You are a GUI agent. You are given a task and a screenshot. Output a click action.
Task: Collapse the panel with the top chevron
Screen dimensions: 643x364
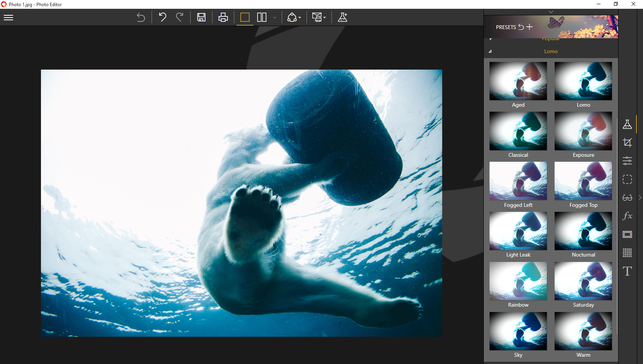tap(551, 12)
